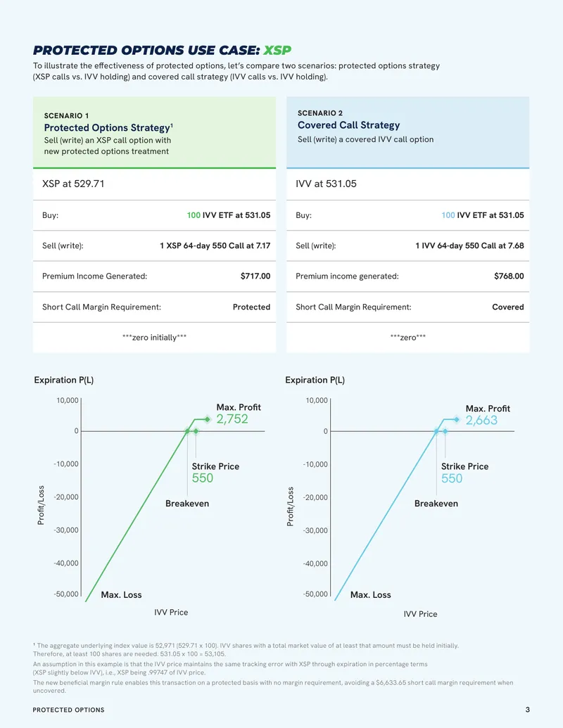Click the green 2,752 max profit value

click(x=232, y=419)
